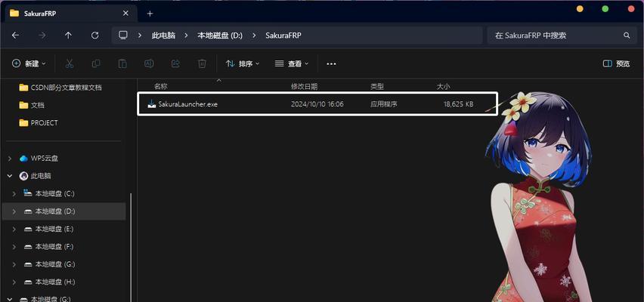Click the Paste clipboard icon
The image size is (644, 302).
click(x=122, y=63)
